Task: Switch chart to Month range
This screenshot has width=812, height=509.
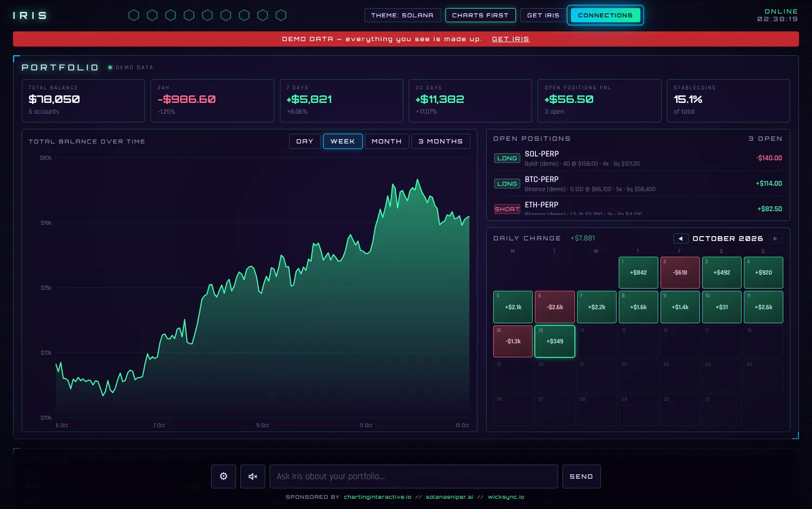Action: 387,141
